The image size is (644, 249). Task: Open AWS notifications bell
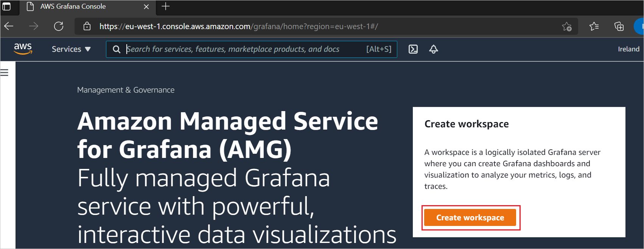[433, 49]
